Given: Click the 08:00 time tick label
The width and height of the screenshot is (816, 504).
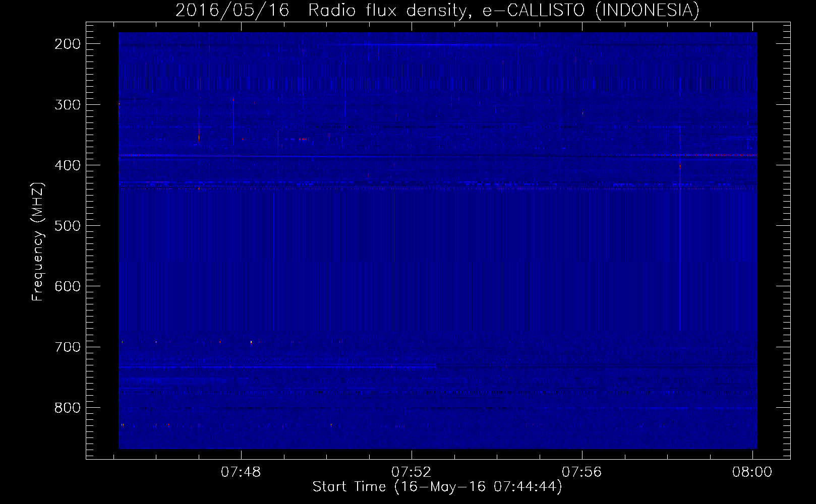Looking at the screenshot, I should click(752, 472).
